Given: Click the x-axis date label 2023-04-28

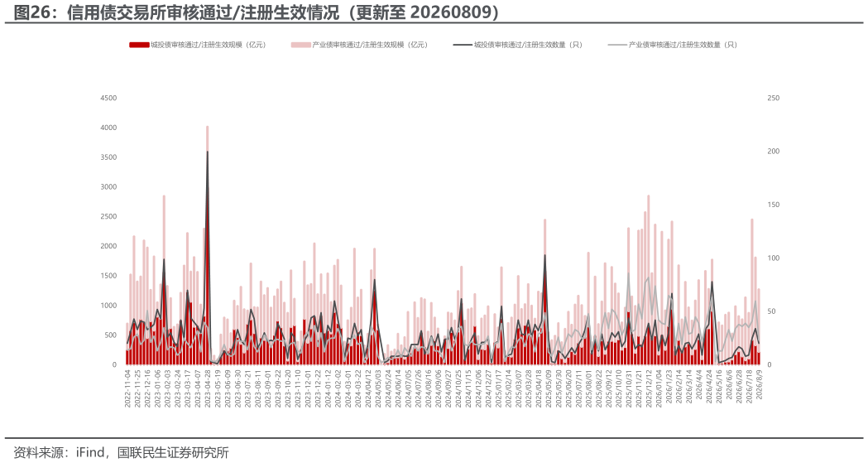Looking at the screenshot, I should click(x=208, y=388).
